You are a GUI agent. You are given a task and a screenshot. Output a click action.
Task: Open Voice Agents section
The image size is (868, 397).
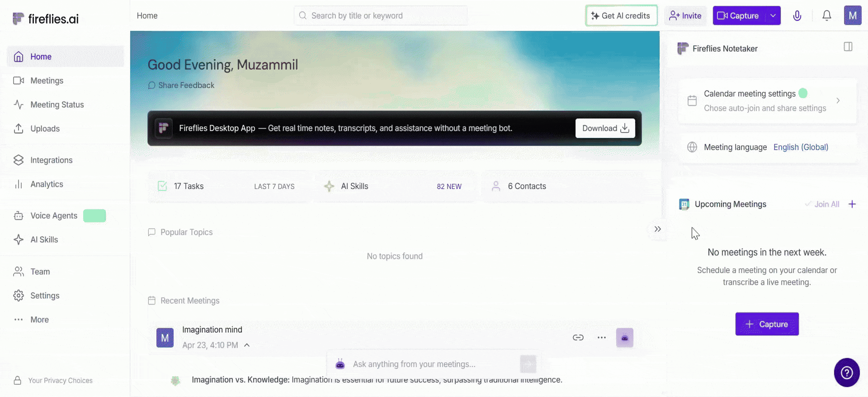click(66, 216)
